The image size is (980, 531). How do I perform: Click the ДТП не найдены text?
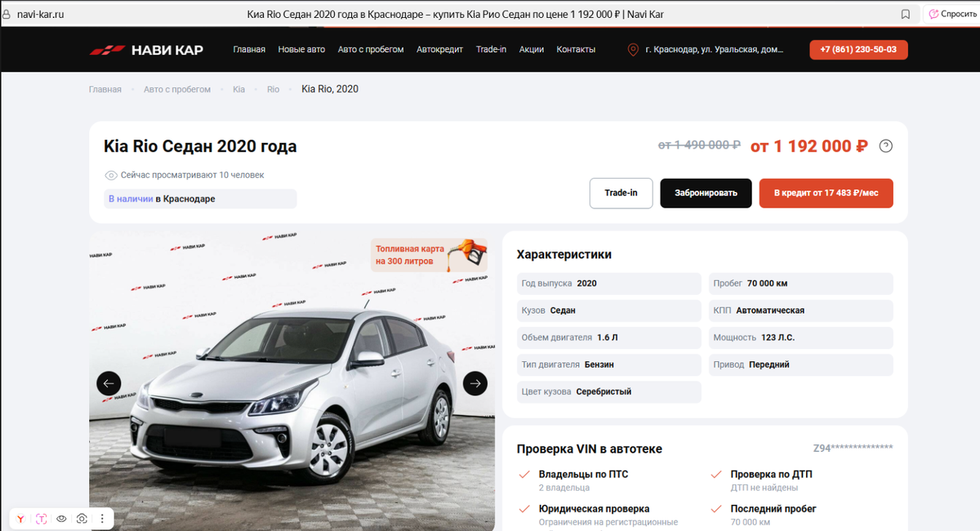point(764,488)
